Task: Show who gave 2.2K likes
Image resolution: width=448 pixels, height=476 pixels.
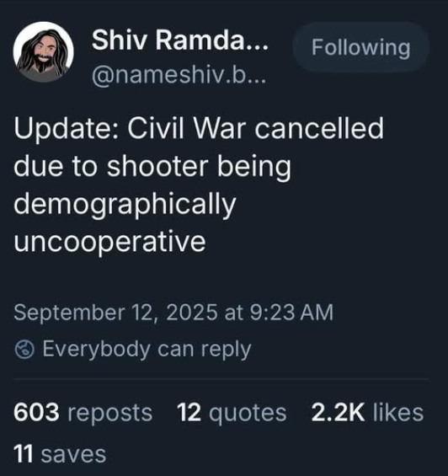Action: [367, 413]
